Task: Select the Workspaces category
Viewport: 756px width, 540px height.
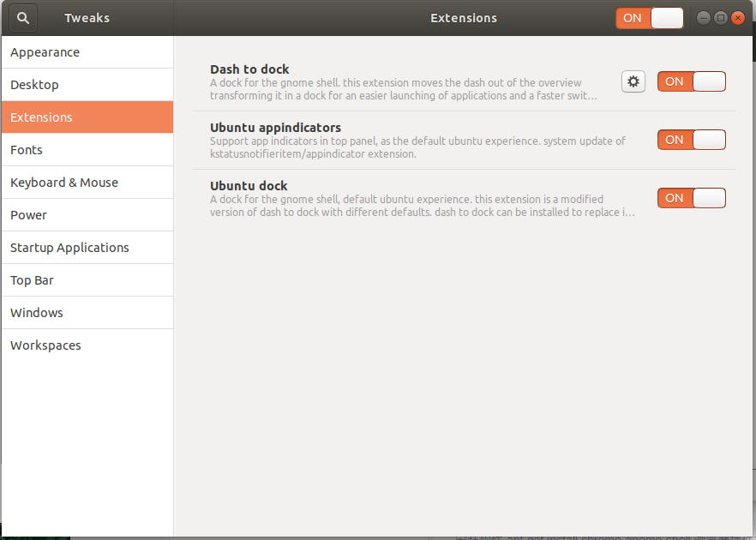Action: click(x=45, y=345)
